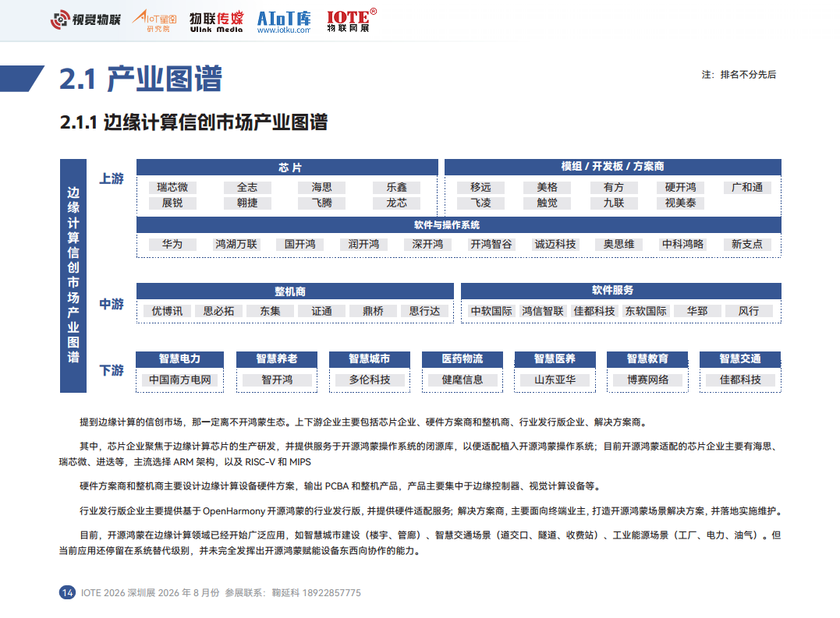Click the 东软国际 cell
This screenshot has width=840, height=618.
646,312
